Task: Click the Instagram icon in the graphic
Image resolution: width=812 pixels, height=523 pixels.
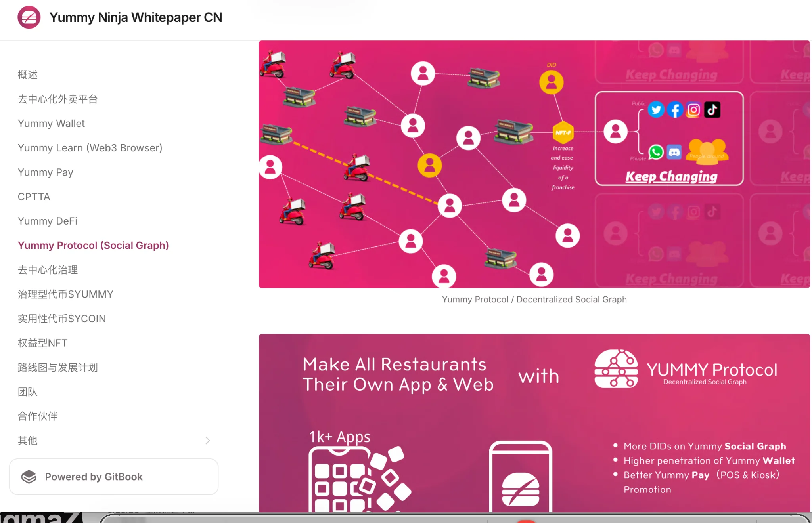Action: pyautogui.click(x=693, y=110)
